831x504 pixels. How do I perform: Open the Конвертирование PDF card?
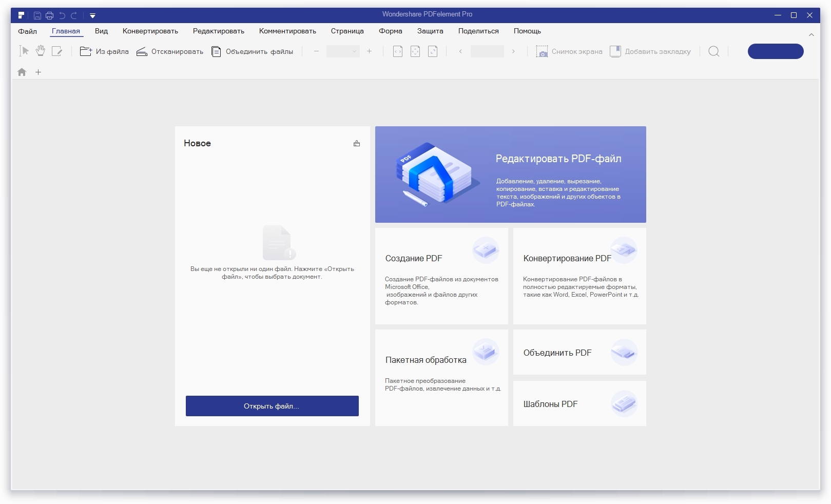pyautogui.click(x=579, y=276)
